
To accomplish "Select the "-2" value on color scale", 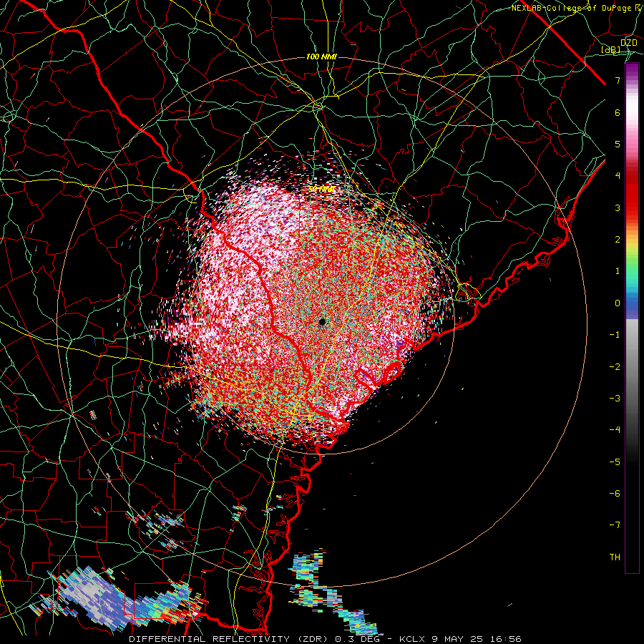I will pyautogui.click(x=615, y=367).
